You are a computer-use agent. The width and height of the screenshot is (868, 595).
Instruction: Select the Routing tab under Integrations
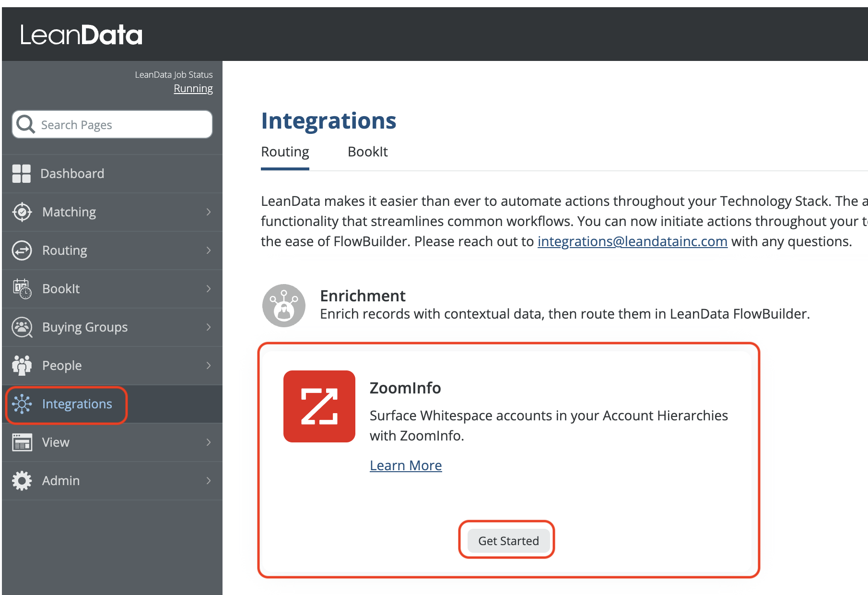285,152
